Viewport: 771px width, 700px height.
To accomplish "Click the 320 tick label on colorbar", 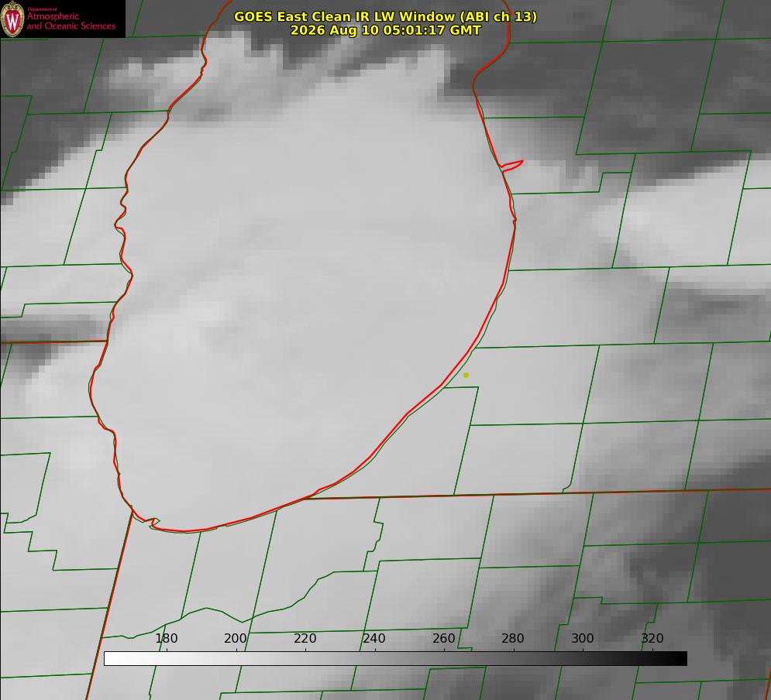I will (652, 638).
